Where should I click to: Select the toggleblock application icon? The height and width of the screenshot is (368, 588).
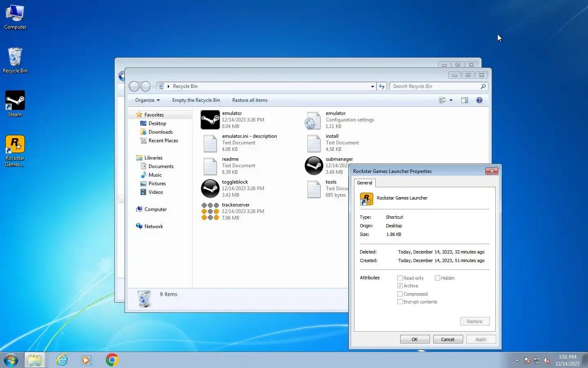click(x=210, y=188)
